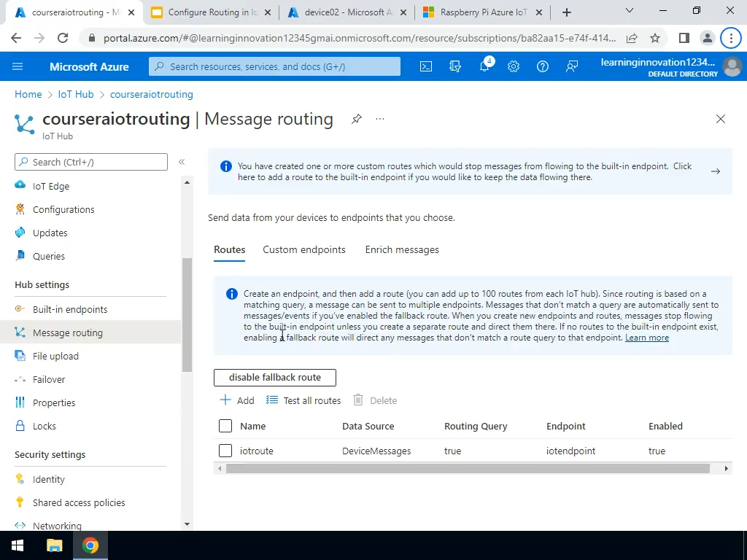Sort the table by the Name column
Image resolution: width=747 pixels, height=560 pixels.
click(x=253, y=426)
